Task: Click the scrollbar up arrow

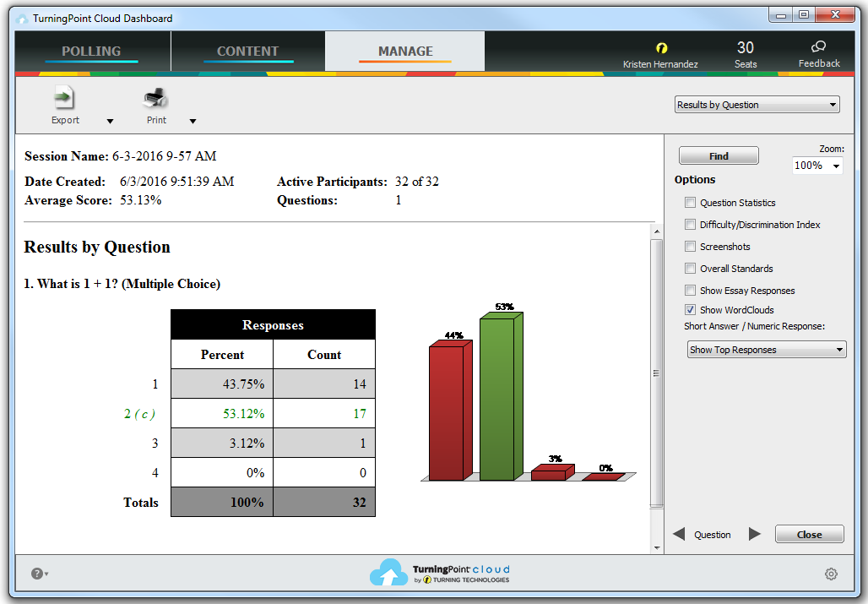Action: [x=657, y=231]
